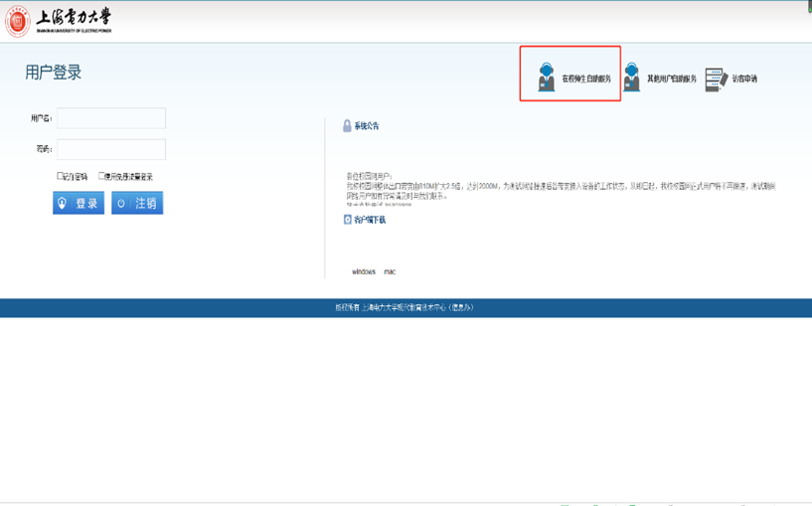
Task: Focus the 用户名 username input field
Action: 111,118
